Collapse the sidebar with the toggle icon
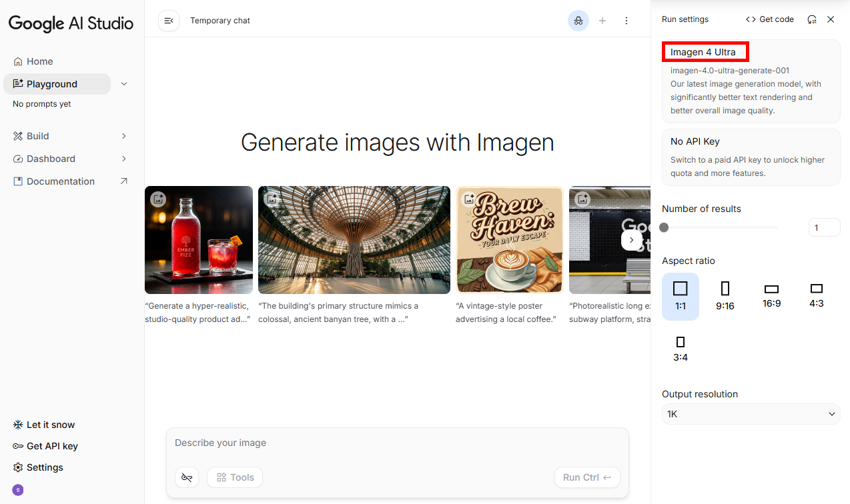The image size is (850, 504). [x=169, y=21]
